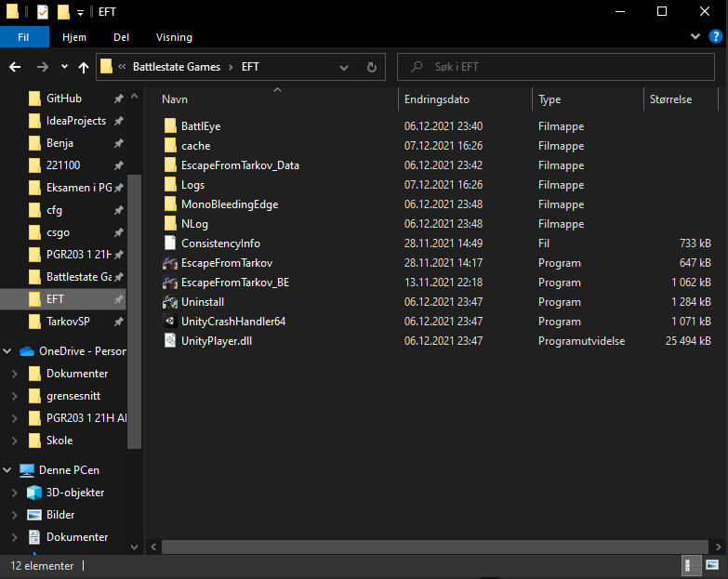Image resolution: width=728 pixels, height=579 pixels.
Task: Click the MonoBleedingEdge folder icon
Action: (x=170, y=204)
